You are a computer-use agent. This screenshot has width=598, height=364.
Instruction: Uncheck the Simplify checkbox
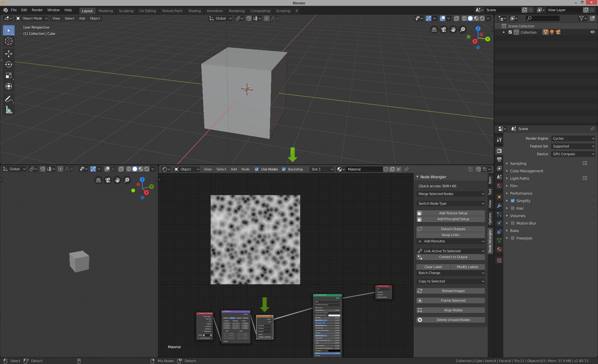513,201
